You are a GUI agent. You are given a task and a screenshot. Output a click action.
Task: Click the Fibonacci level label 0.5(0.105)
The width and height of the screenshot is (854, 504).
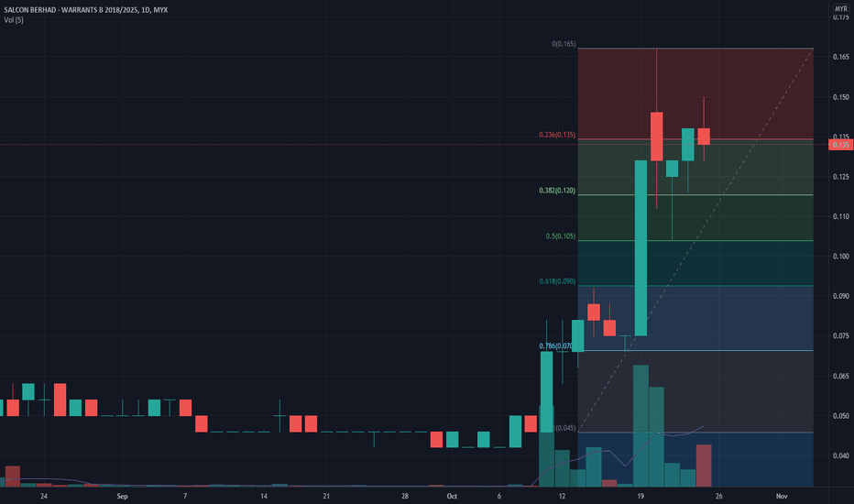561,236
